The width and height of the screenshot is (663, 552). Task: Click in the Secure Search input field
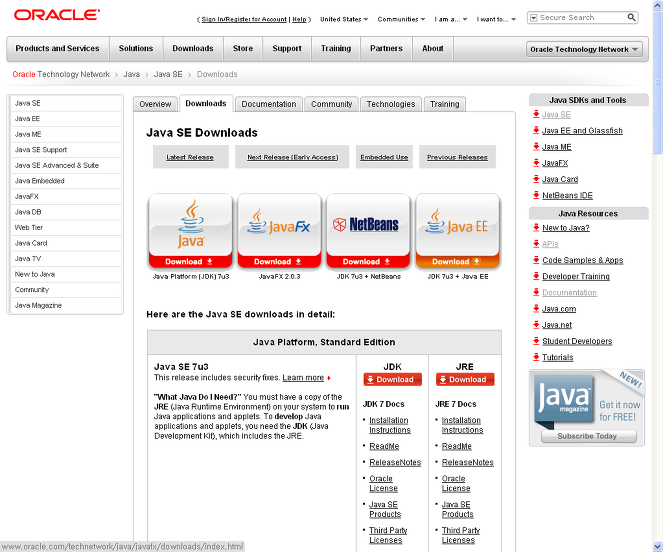click(582, 17)
